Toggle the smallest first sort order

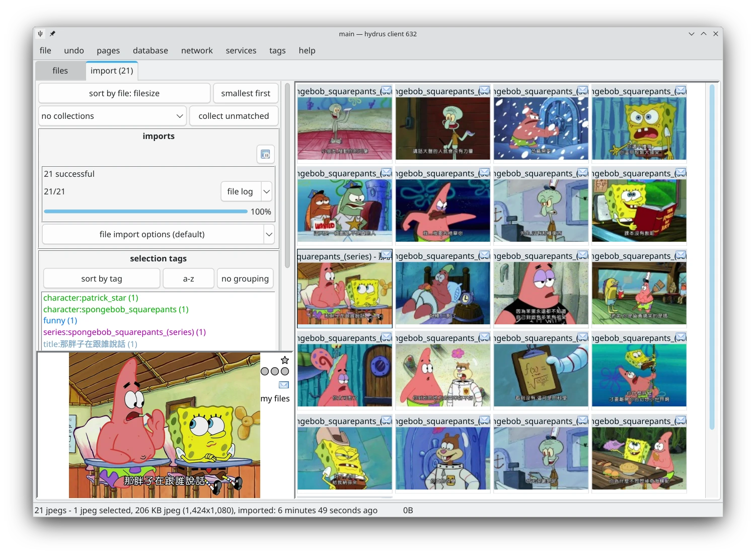tap(245, 93)
